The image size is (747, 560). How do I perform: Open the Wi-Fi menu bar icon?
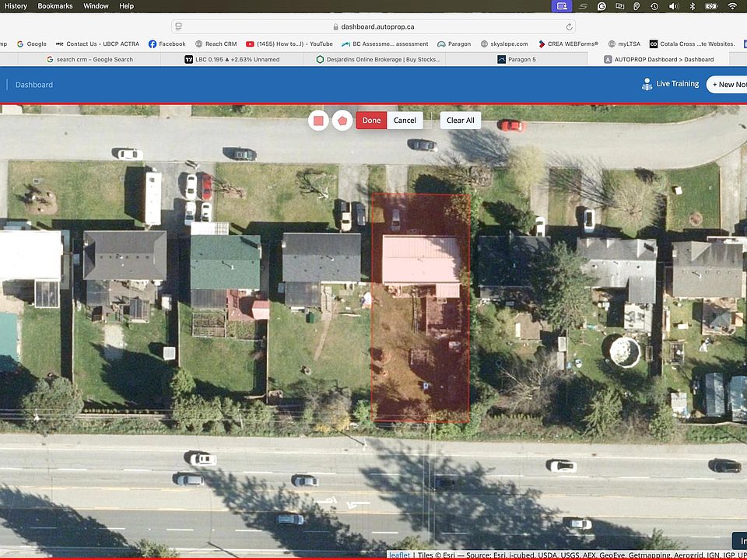pyautogui.click(x=731, y=6)
